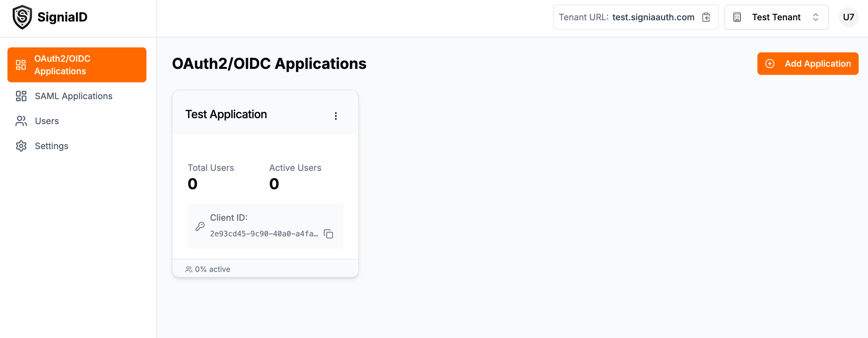Expand the Test Tenant switcher
Screen dimensions: 868x338
point(776,17)
